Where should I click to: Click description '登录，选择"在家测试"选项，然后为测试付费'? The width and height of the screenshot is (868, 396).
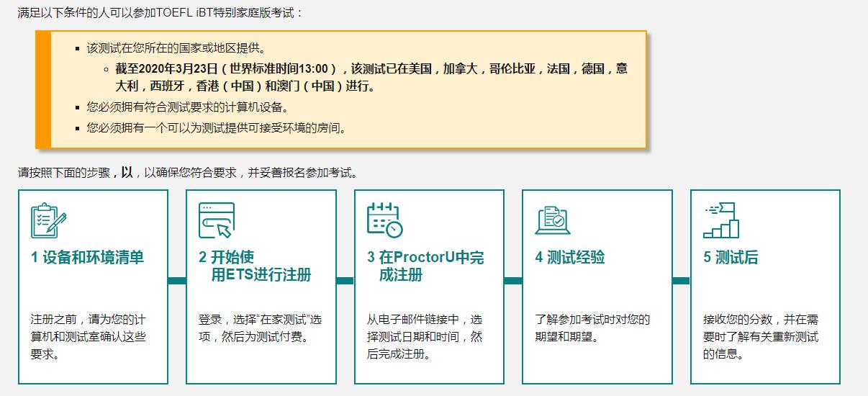coord(261,328)
